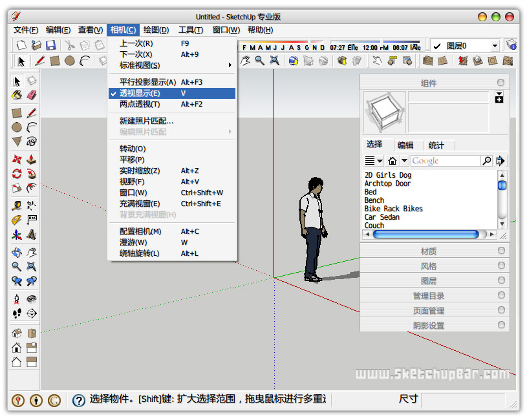Toggle the 透视显示(E) perspective option
Screen dimensions: 527x420
coord(172,93)
